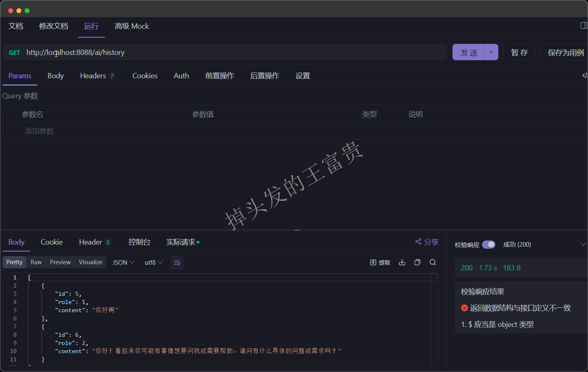Open the response Header 8 tab
The height and width of the screenshot is (372, 588).
click(x=95, y=242)
